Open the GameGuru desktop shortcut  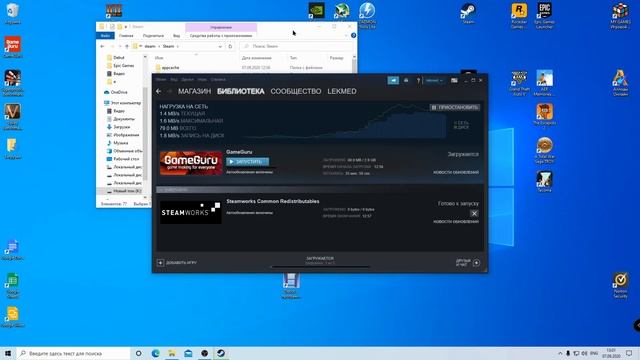pos(13,47)
